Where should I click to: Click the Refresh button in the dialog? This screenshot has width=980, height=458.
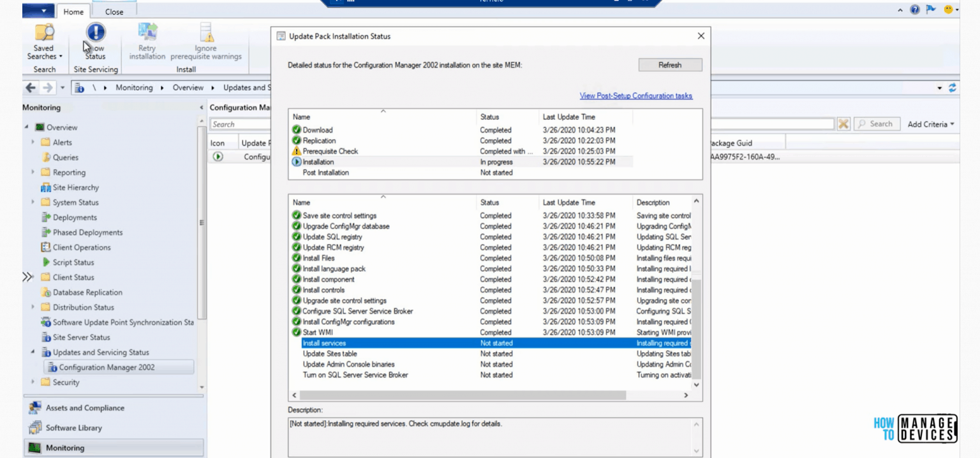pos(669,64)
